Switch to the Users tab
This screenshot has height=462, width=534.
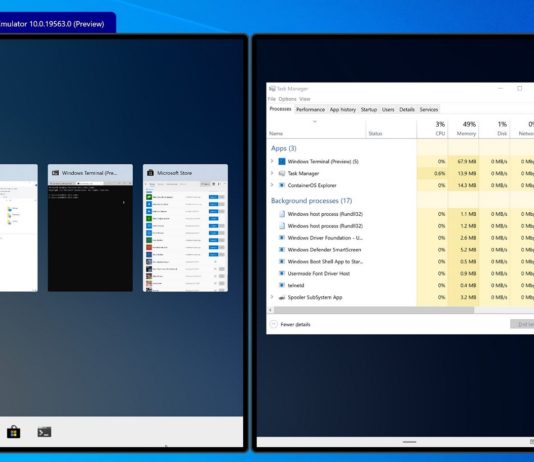click(x=388, y=110)
